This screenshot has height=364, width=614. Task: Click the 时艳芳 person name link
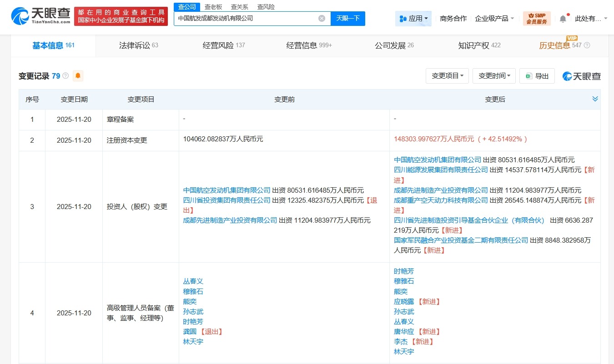tap(403, 271)
